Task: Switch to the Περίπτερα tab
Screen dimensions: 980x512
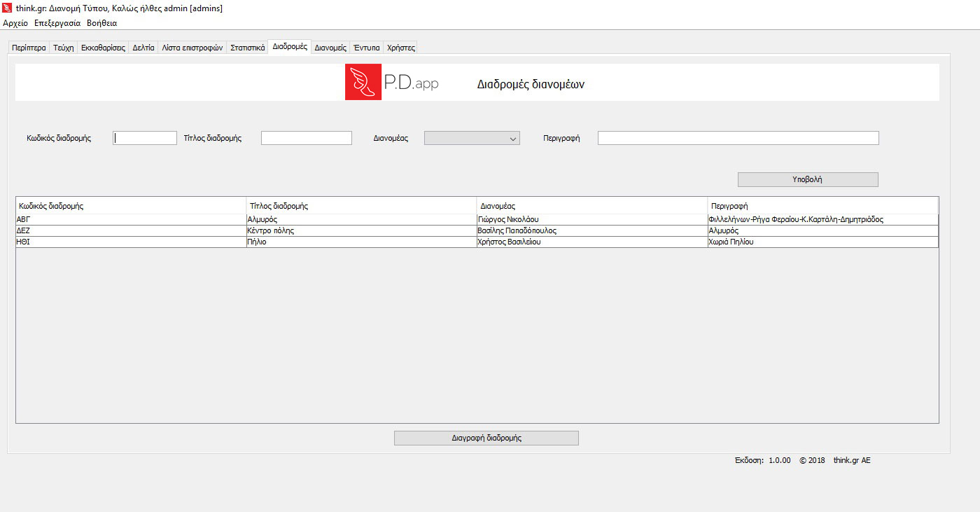Action: [x=29, y=48]
